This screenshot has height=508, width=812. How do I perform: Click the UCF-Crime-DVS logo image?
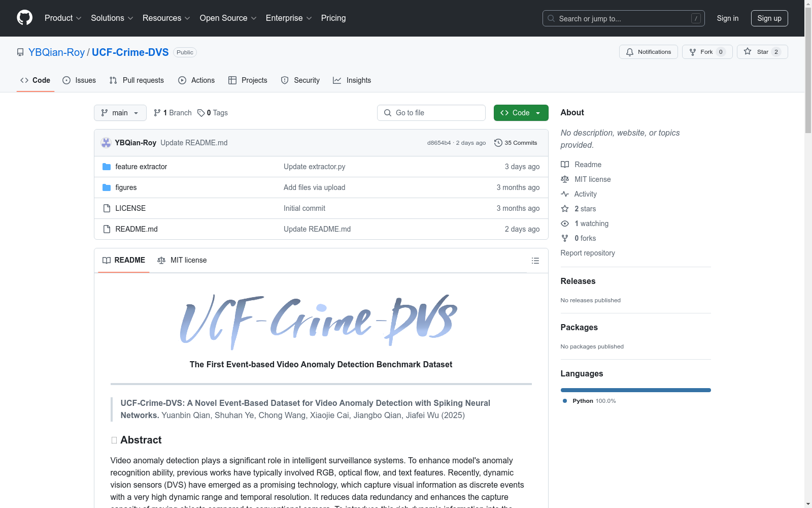(x=319, y=322)
